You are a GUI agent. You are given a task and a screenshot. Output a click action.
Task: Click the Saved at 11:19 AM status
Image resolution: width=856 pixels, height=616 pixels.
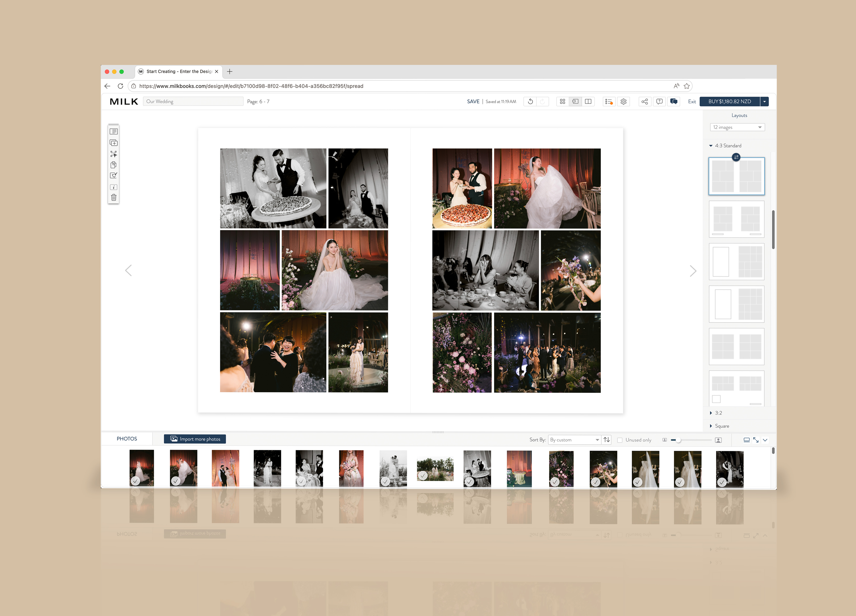(500, 102)
